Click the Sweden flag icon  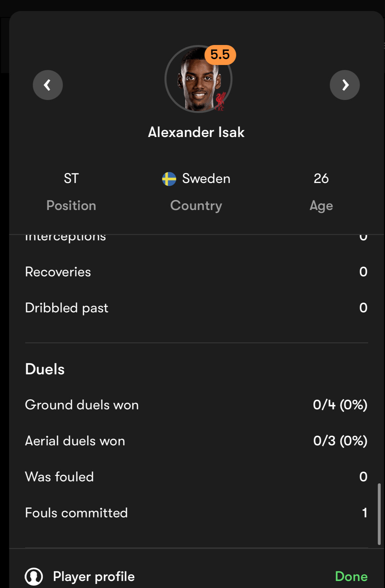169,179
